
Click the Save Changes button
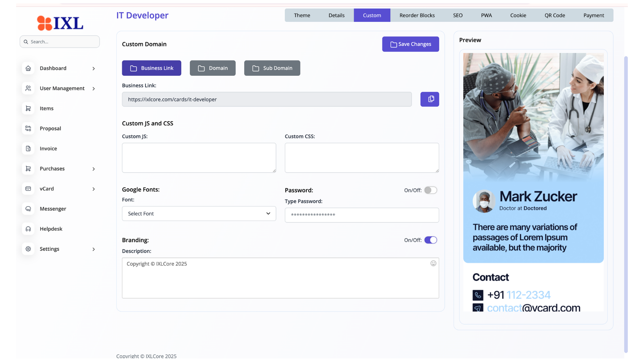411,44
